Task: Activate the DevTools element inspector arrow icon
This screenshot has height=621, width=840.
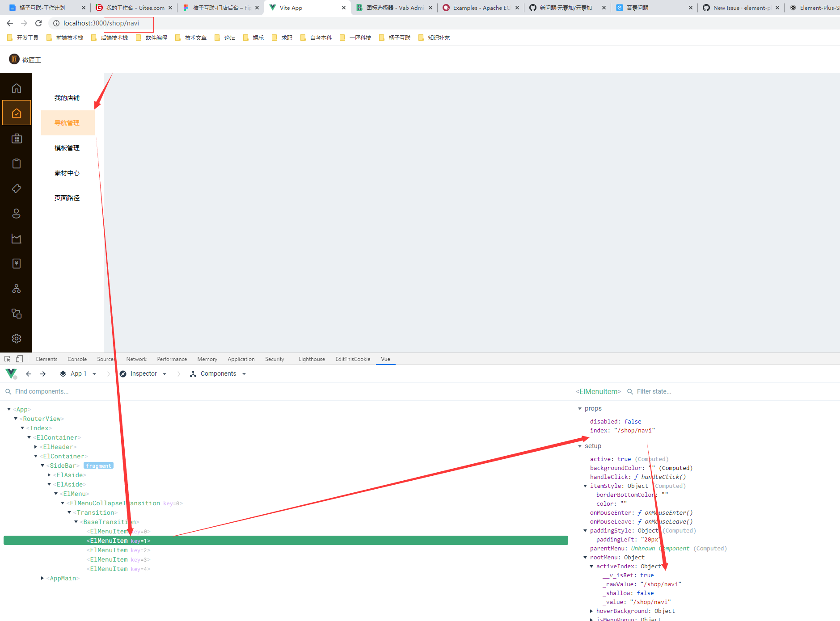Action: (8, 359)
